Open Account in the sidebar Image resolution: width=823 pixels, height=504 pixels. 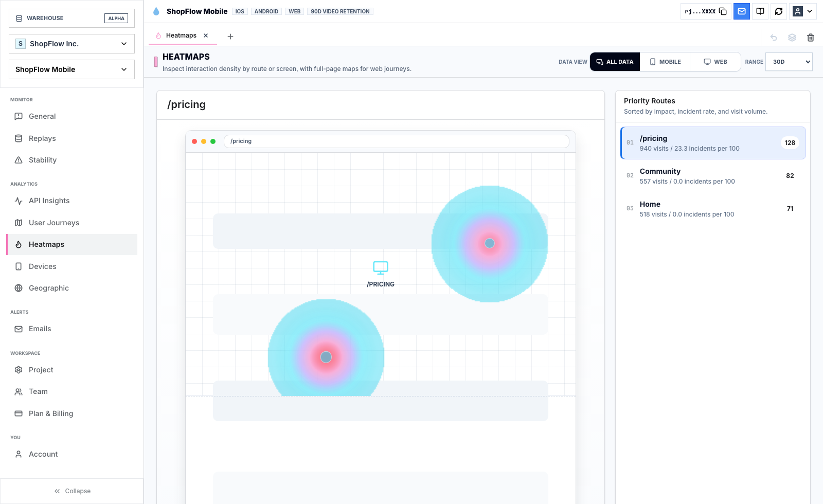coord(71,454)
